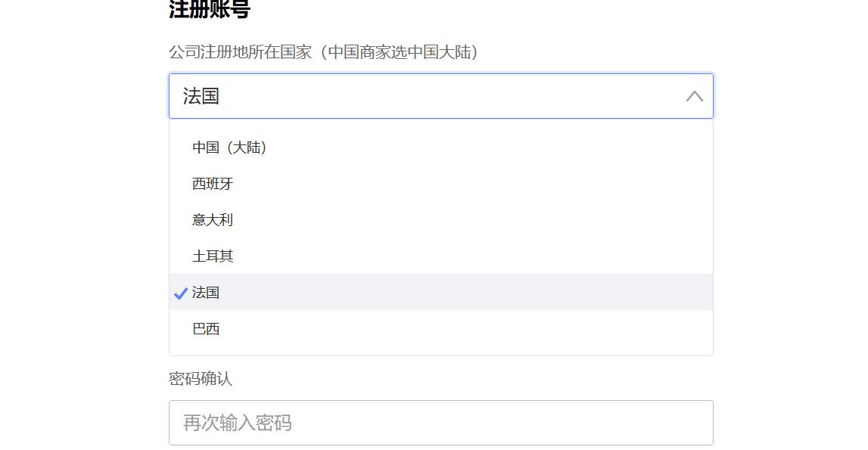Focus the 再次输入密码 input field

click(440, 423)
